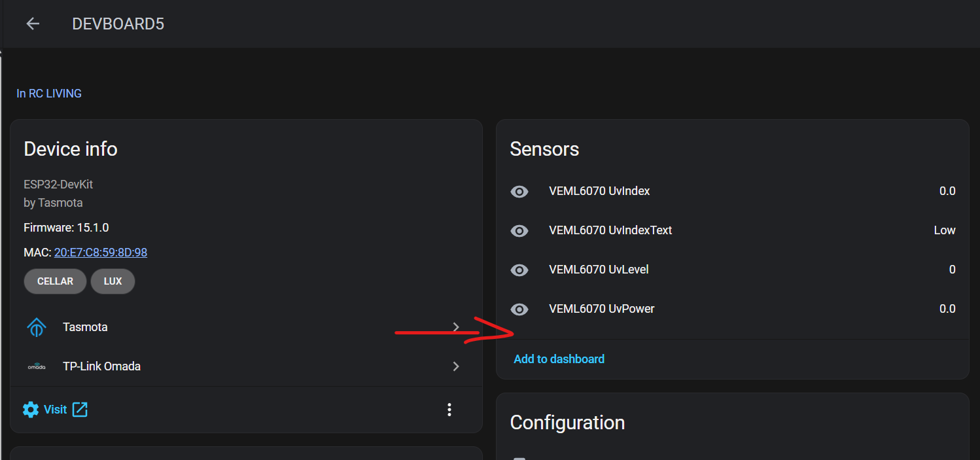
Task: Expand the Tasmota integration chevron
Action: (x=456, y=327)
